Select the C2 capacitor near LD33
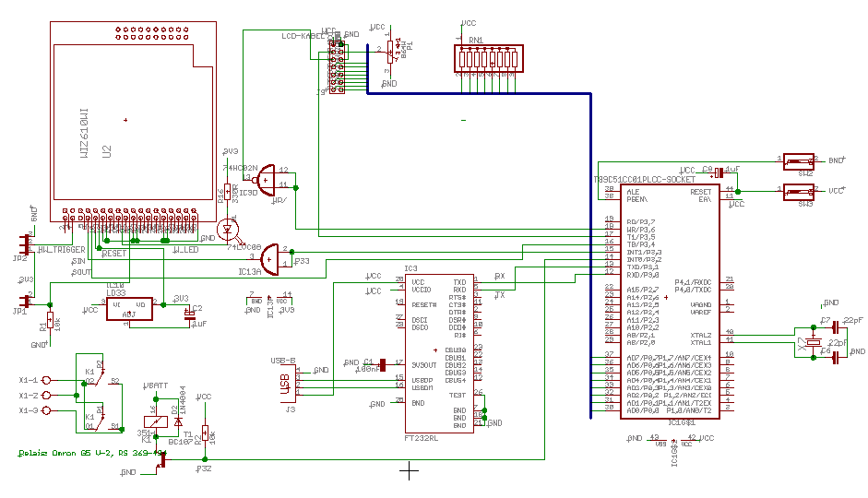 point(189,314)
